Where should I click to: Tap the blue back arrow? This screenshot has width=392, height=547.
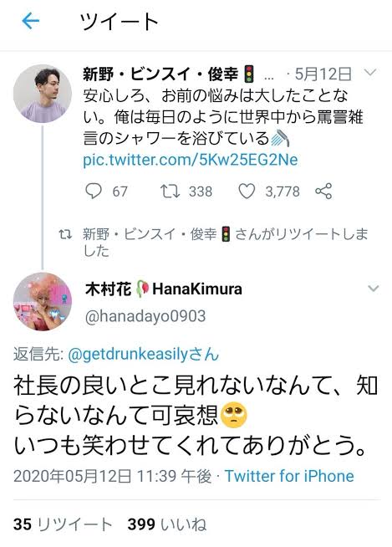pyautogui.click(x=31, y=21)
